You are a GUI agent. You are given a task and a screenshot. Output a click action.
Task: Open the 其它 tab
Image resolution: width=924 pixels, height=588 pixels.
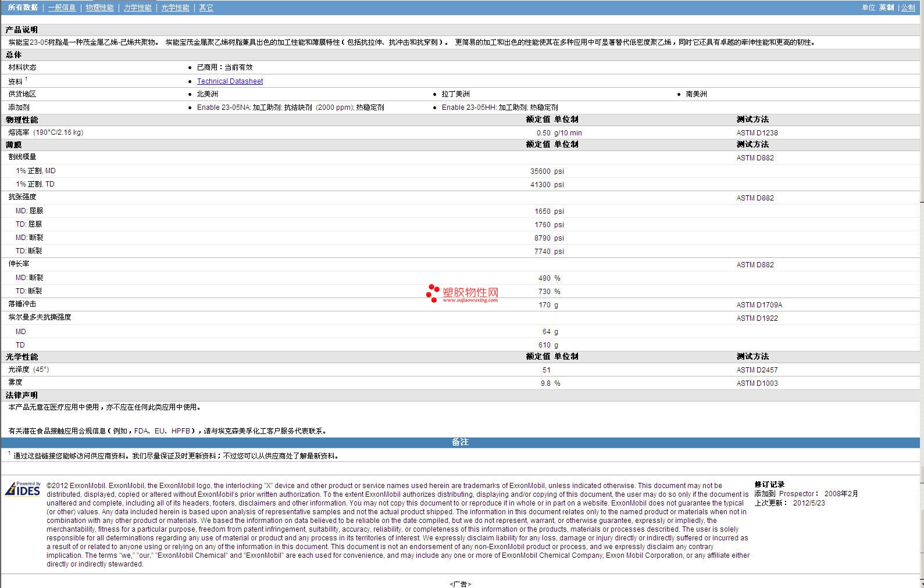tap(206, 8)
